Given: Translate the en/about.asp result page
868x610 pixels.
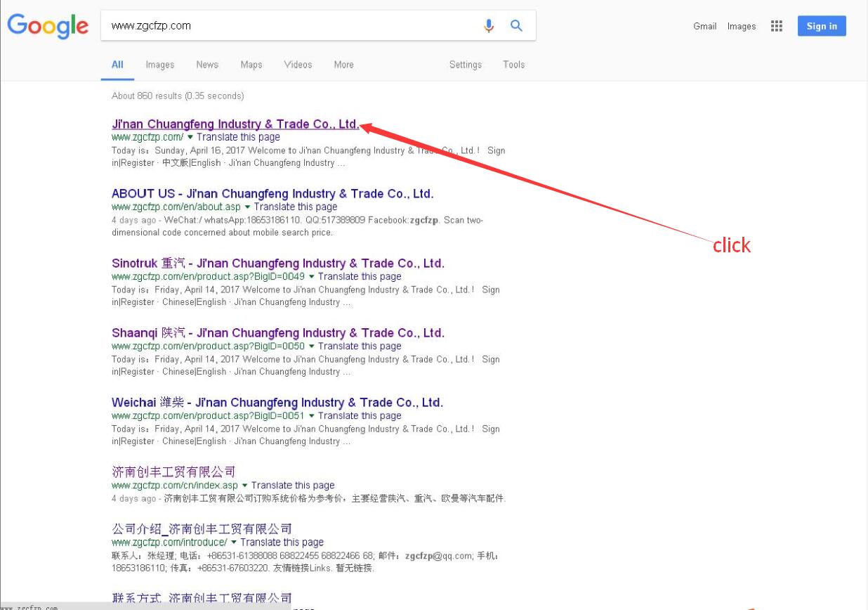Looking at the screenshot, I should click(296, 207).
